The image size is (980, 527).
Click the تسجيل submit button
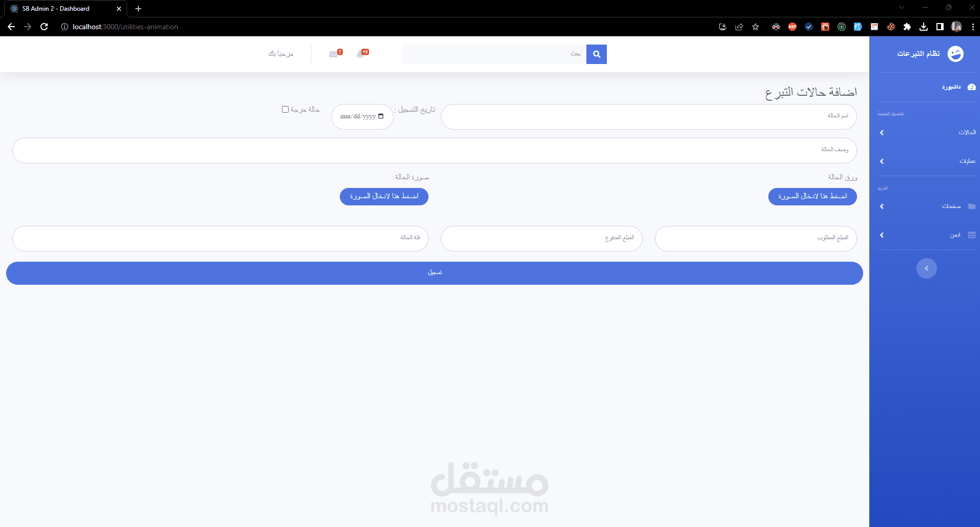pos(435,273)
